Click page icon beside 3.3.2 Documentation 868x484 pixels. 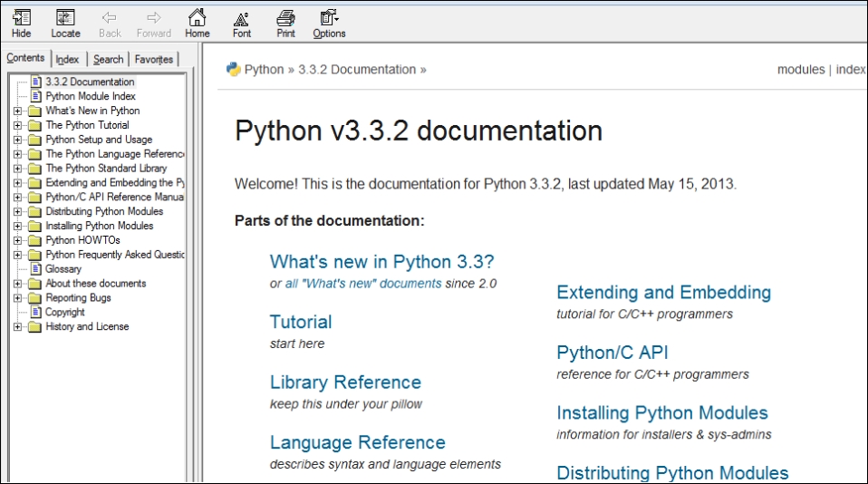click(36, 82)
